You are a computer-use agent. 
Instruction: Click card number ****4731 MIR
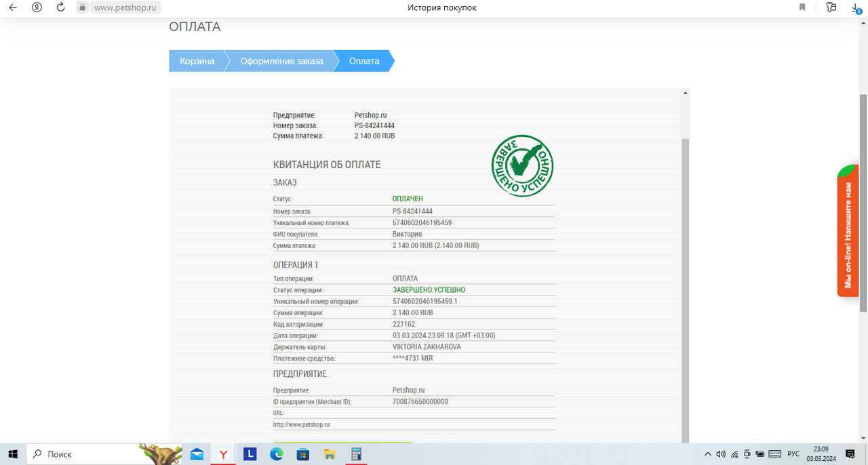(x=412, y=358)
